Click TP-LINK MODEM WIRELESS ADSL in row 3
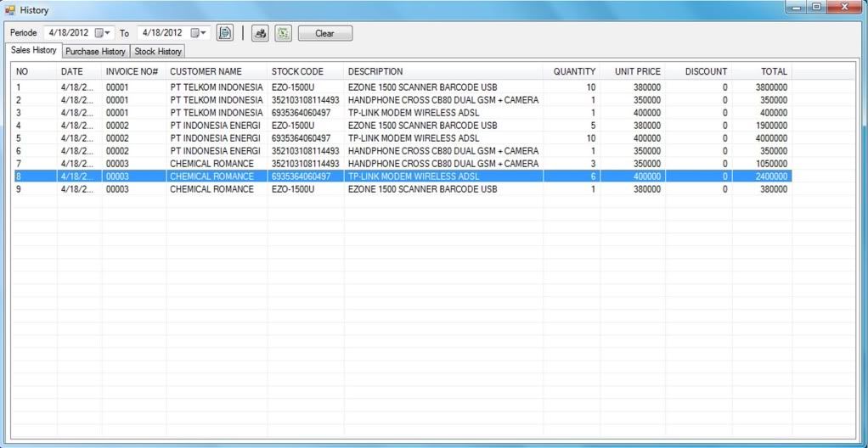The height and width of the screenshot is (448, 868). 414,113
